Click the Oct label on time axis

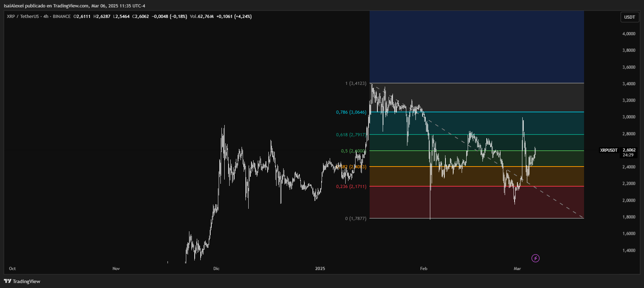click(x=12, y=269)
